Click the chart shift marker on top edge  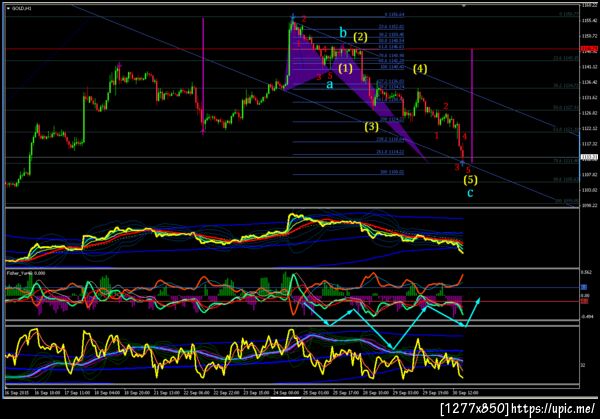[x=463, y=6]
